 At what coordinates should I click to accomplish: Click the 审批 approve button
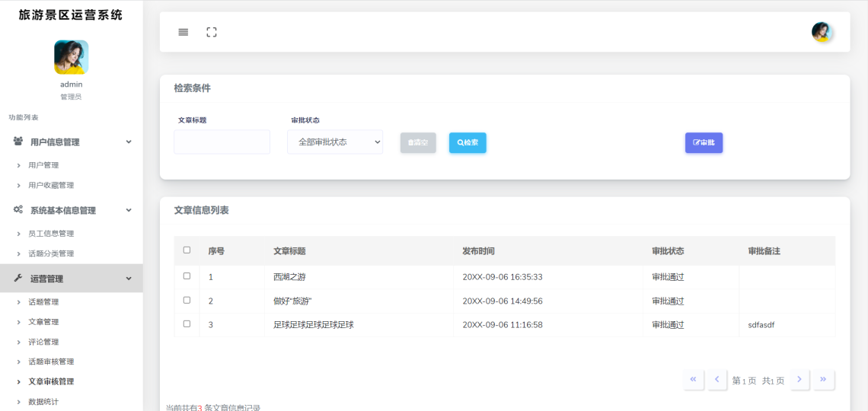[x=704, y=143]
